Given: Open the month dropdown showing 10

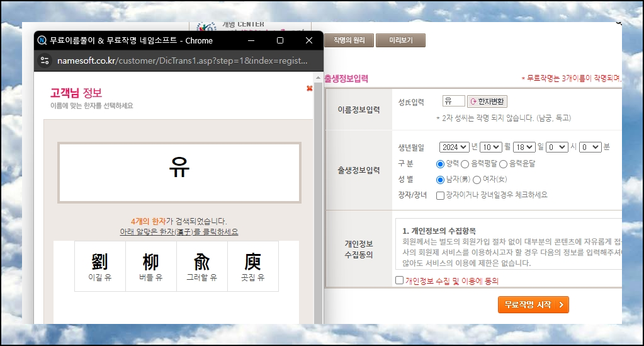Looking at the screenshot, I should pos(491,147).
